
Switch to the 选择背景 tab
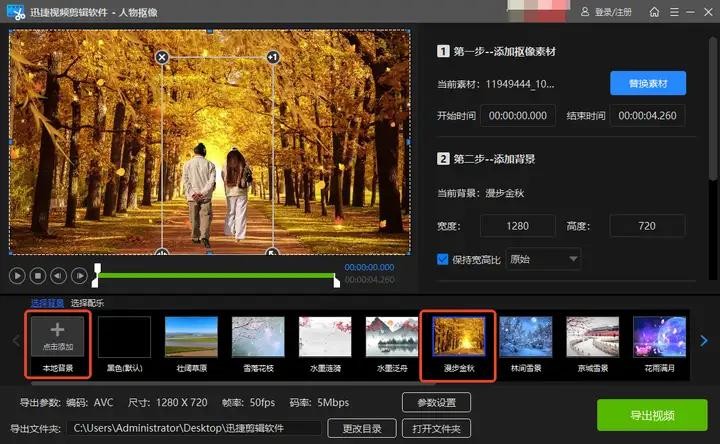coord(47,303)
